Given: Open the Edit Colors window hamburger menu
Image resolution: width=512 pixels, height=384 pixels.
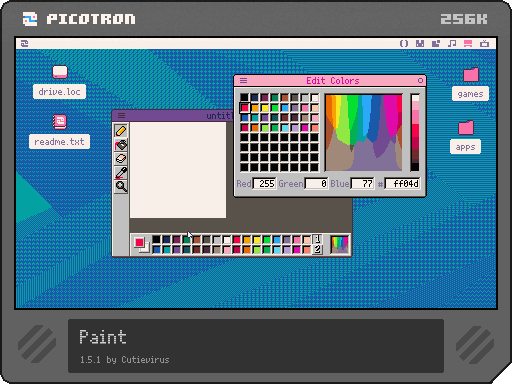Looking at the screenshot, I should click(244, 80).
